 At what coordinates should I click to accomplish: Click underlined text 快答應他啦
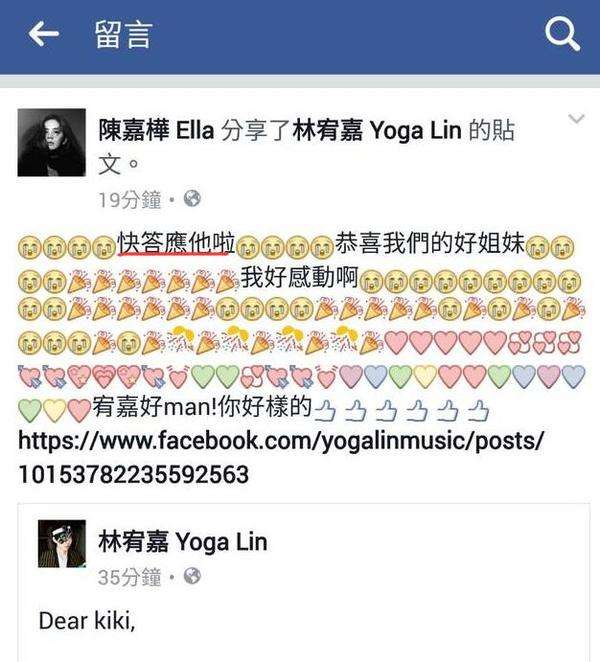pos(176,244)
